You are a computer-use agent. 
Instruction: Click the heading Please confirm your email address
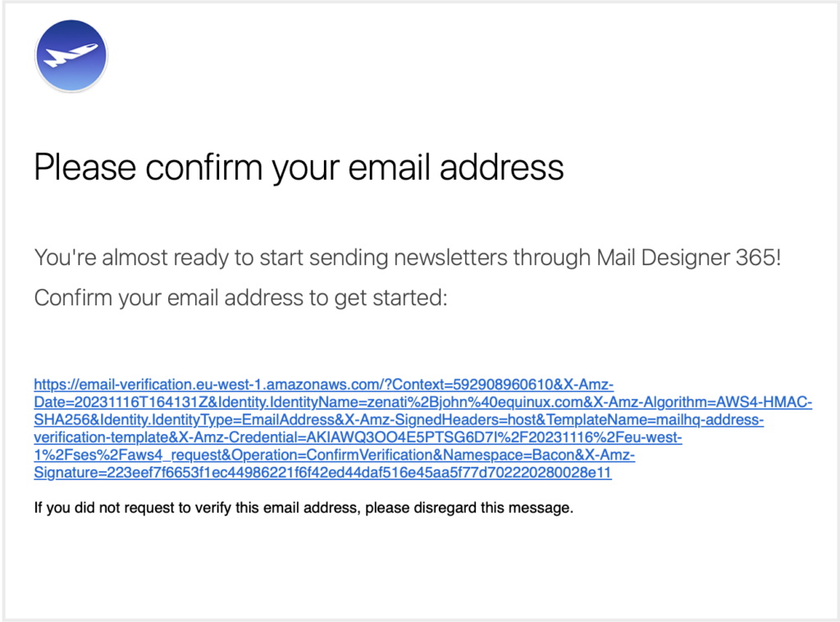click(x=299, y=167)
